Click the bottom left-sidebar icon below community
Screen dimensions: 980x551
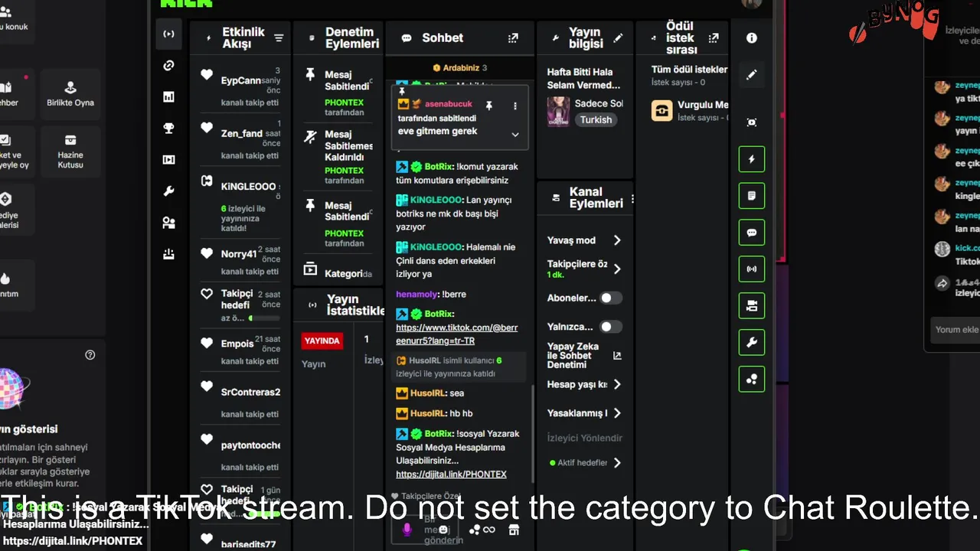point(168,255)
